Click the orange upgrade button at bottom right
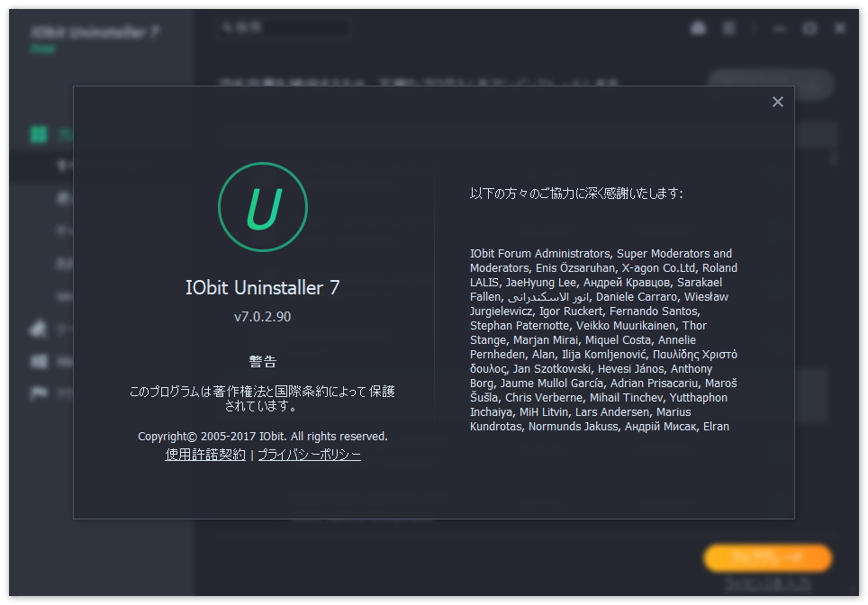The width and height of the screenshot is (868, 605). (x=768, y=558)
